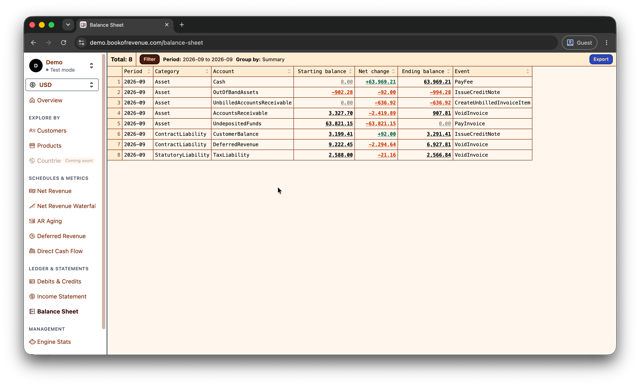The width and height of the screenshot is (640, 386).
Task: Sort by the Period column arrows
Action: [x=149, y=71]
